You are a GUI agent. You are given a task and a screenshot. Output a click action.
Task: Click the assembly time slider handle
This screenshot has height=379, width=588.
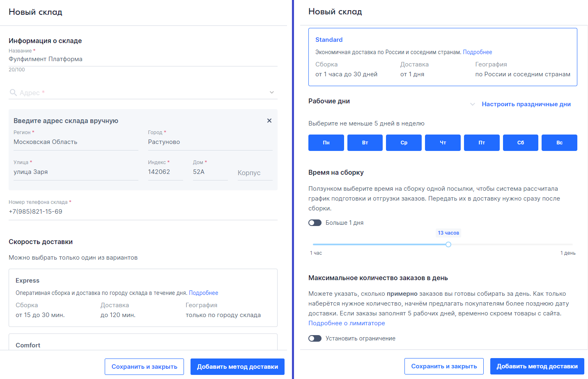(448, 244)
